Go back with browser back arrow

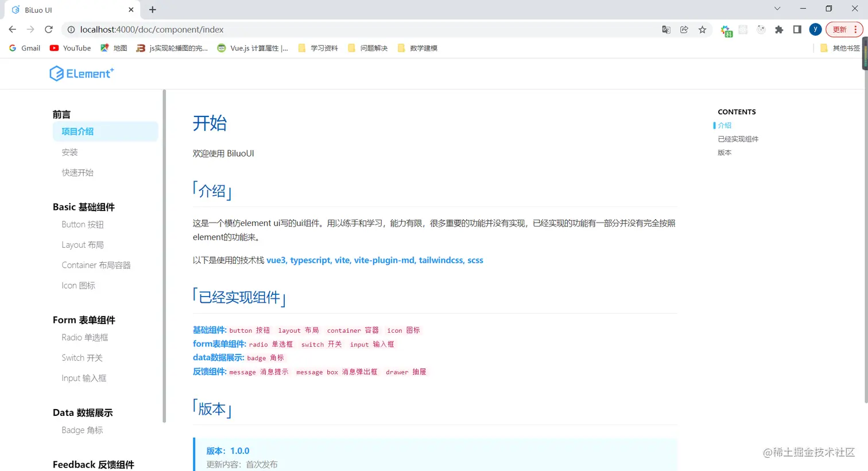tap(13, 29)
